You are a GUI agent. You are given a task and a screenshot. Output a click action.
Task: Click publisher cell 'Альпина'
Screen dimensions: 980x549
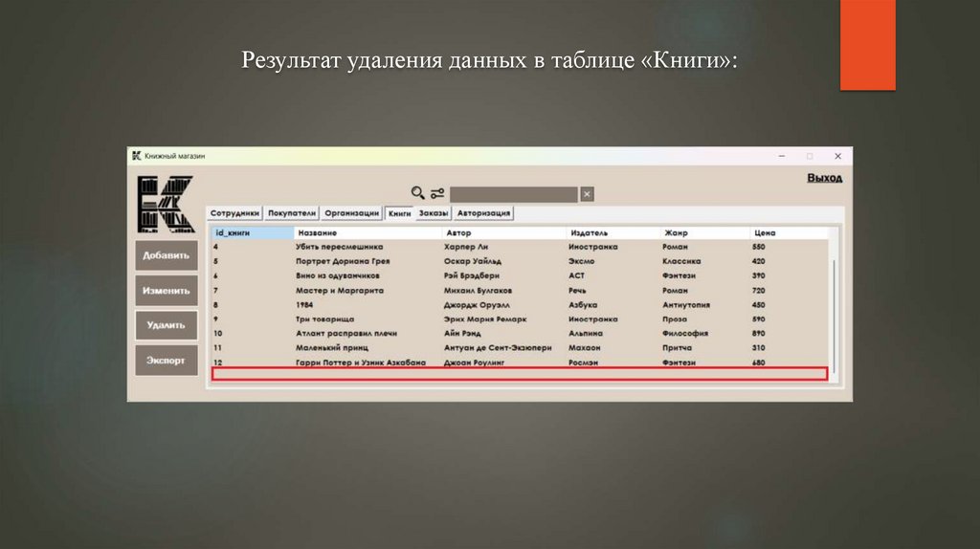(x=585, y=334)
